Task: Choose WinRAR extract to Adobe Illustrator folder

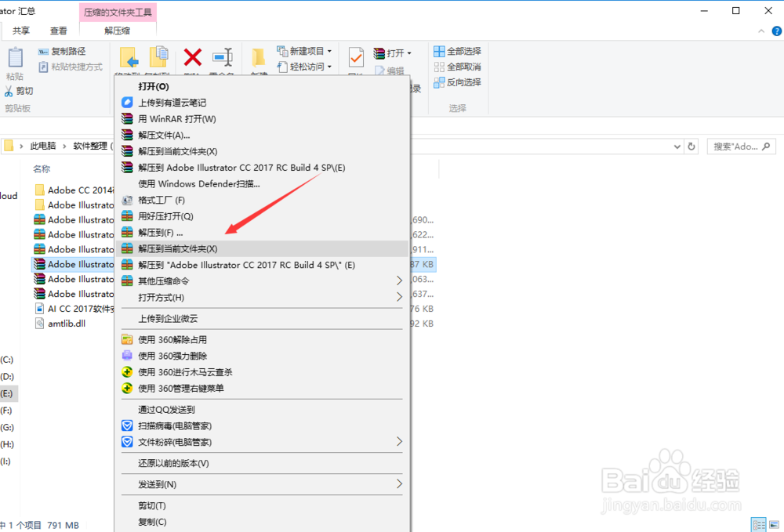Action: coord(262,168)
